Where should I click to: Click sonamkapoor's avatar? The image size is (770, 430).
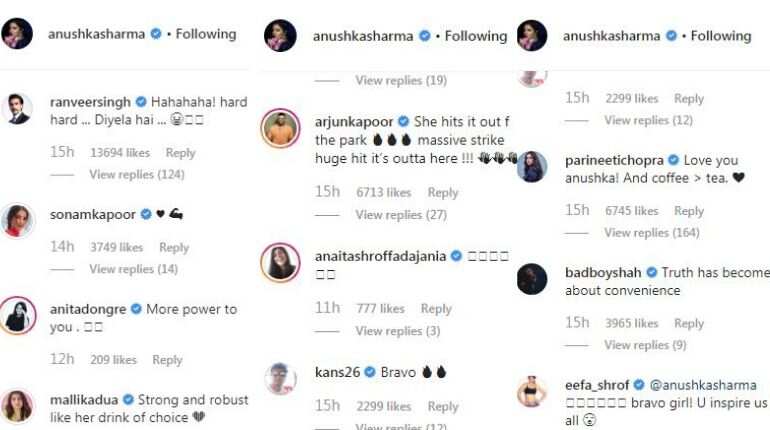pyautogui.click(x=18, y=221)
